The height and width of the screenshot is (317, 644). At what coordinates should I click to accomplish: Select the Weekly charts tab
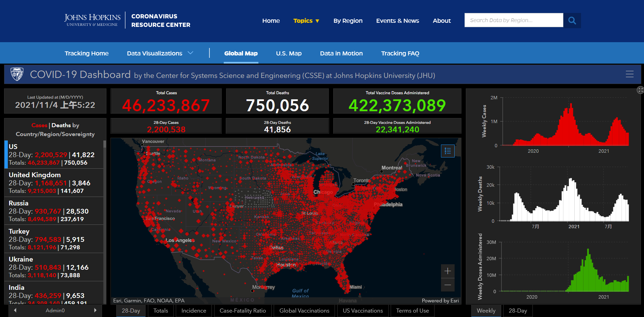pyautogui.click(x=486, y=311)
